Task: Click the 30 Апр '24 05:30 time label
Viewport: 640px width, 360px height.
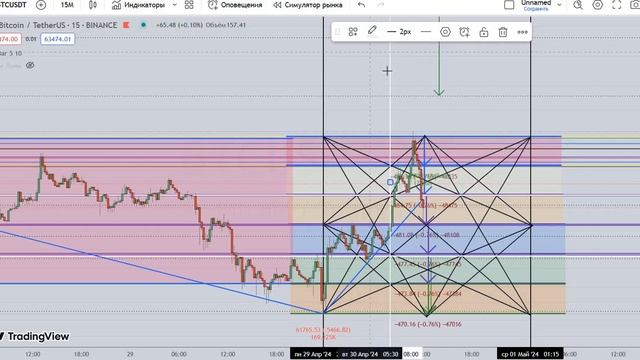Action: [370, 354]
